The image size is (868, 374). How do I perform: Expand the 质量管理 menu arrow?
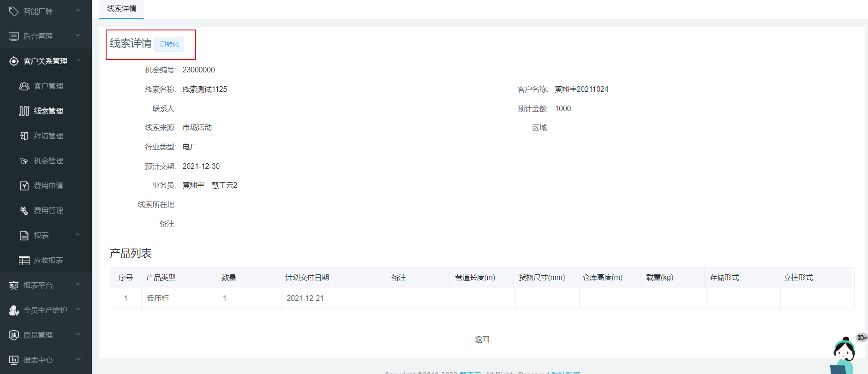coord(78,334)
